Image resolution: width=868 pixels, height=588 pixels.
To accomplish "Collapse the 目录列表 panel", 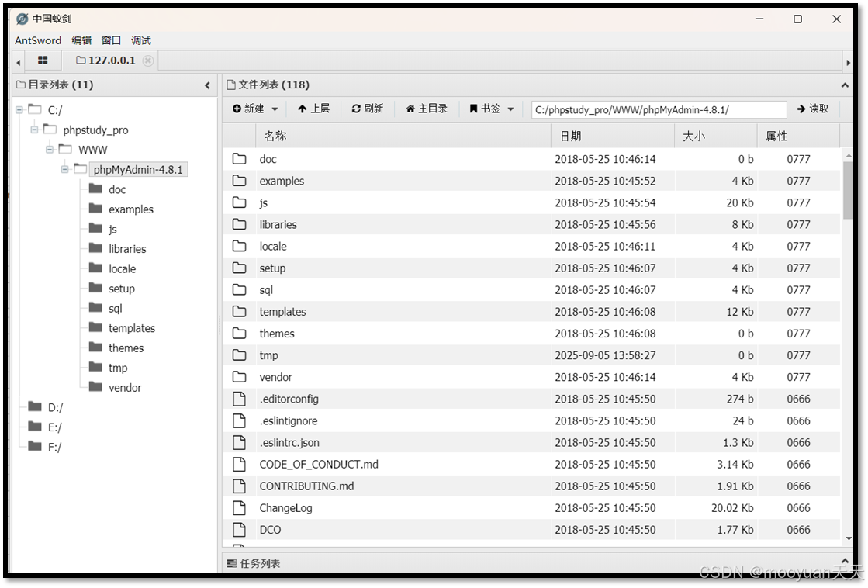I will click(208, 85).
